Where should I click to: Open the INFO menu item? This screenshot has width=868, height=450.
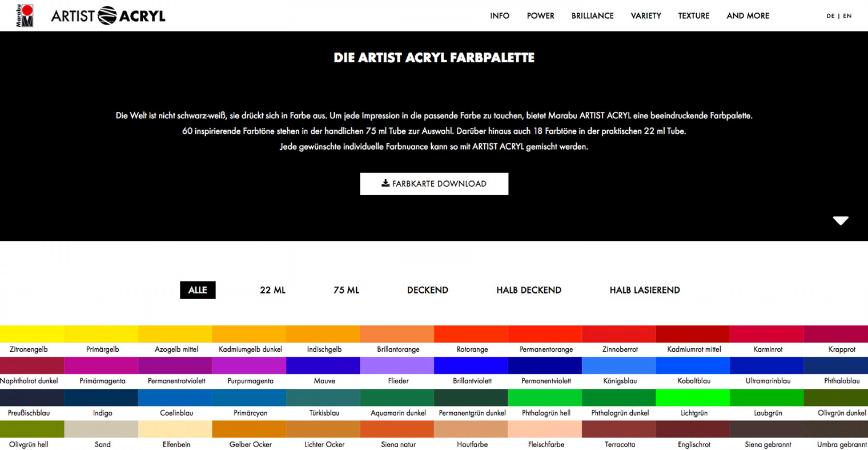click(x=499, y=16)
